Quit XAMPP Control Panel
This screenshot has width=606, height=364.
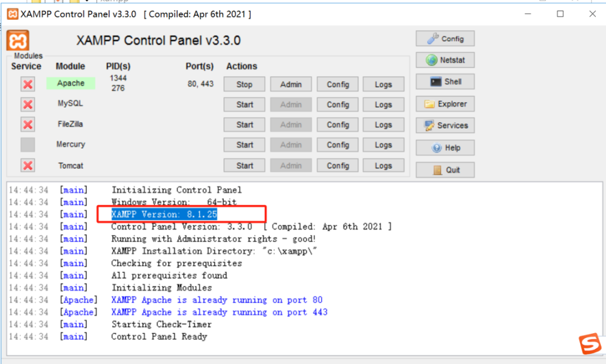point(445,170)
